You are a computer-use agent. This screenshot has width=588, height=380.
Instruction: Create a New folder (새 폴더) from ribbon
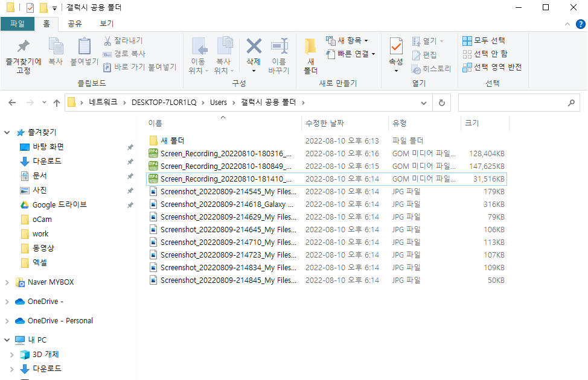click(x=310, y=56)
